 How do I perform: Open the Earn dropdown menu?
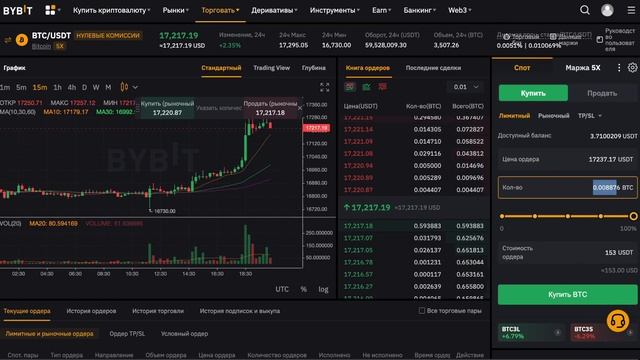click(x=381, y=10)
